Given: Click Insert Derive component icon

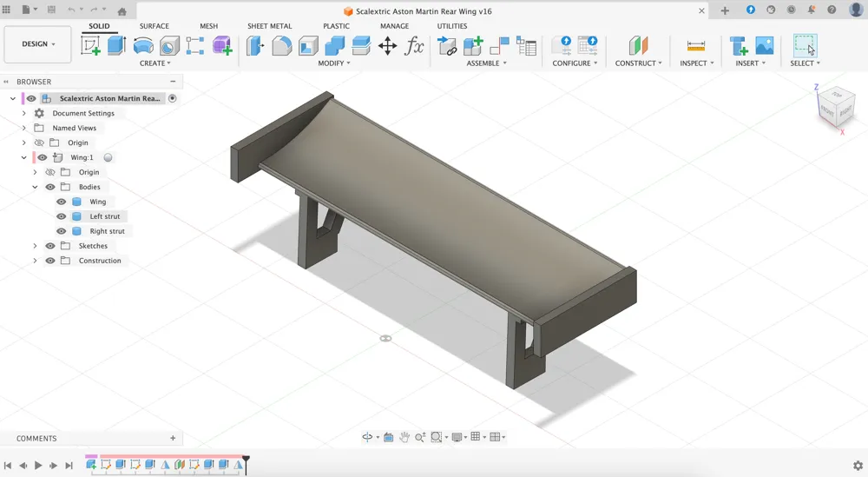Looking at the screenshot, I should click(x=447, y=46).
